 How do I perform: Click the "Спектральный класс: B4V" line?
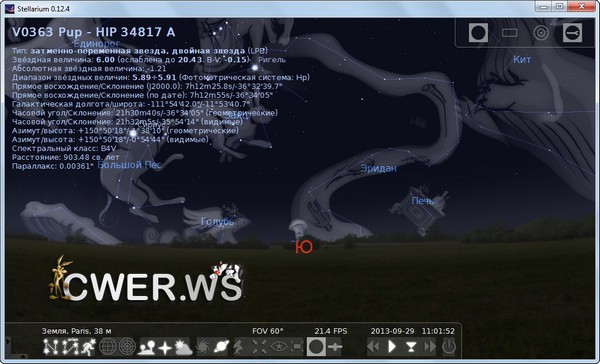[64, 148]
